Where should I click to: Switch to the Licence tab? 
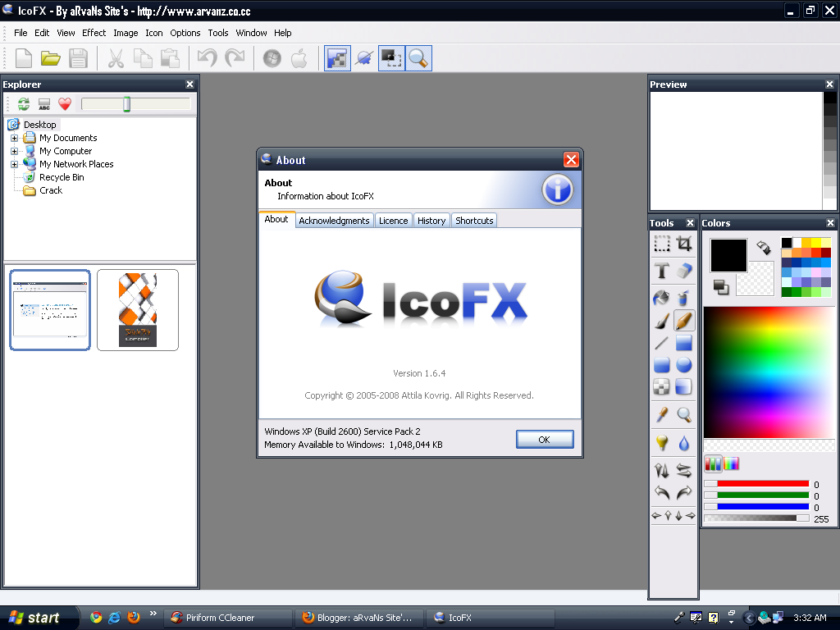393,221
